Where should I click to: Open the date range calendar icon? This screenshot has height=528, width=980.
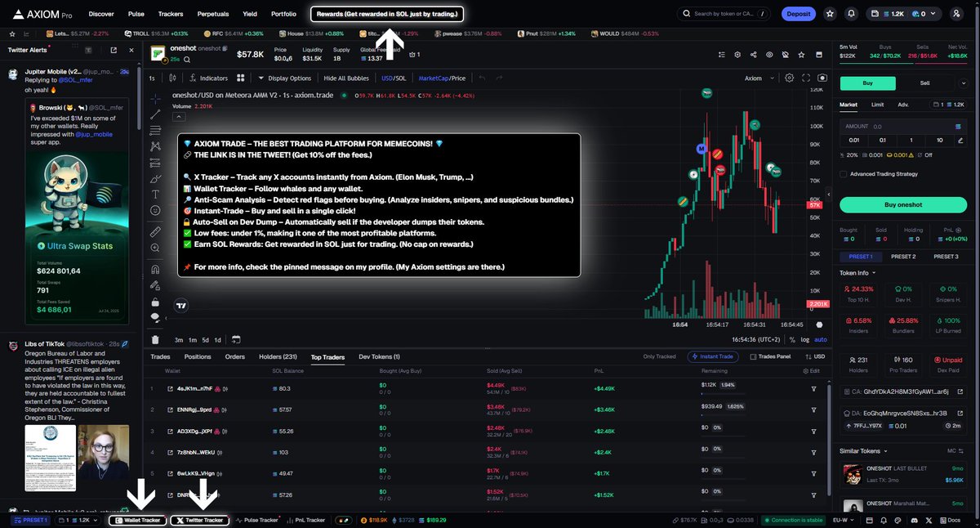(235, 339)
